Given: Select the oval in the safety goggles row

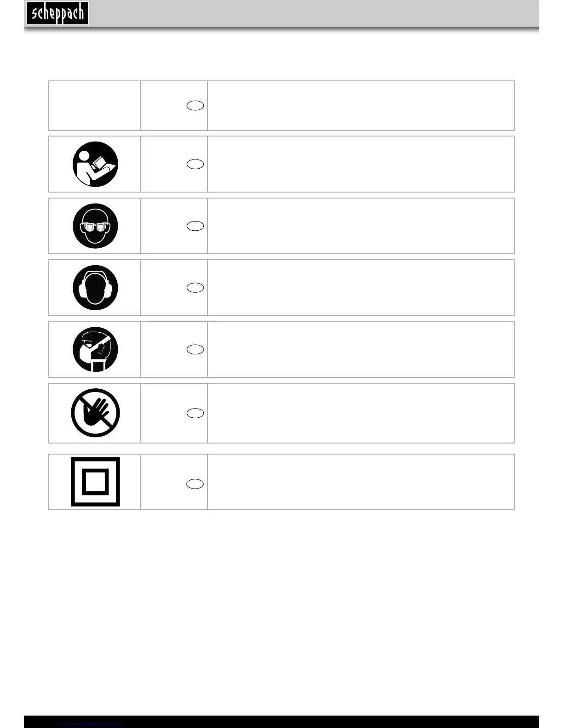Looking at the screenshot, I should (x=195, y=226).
